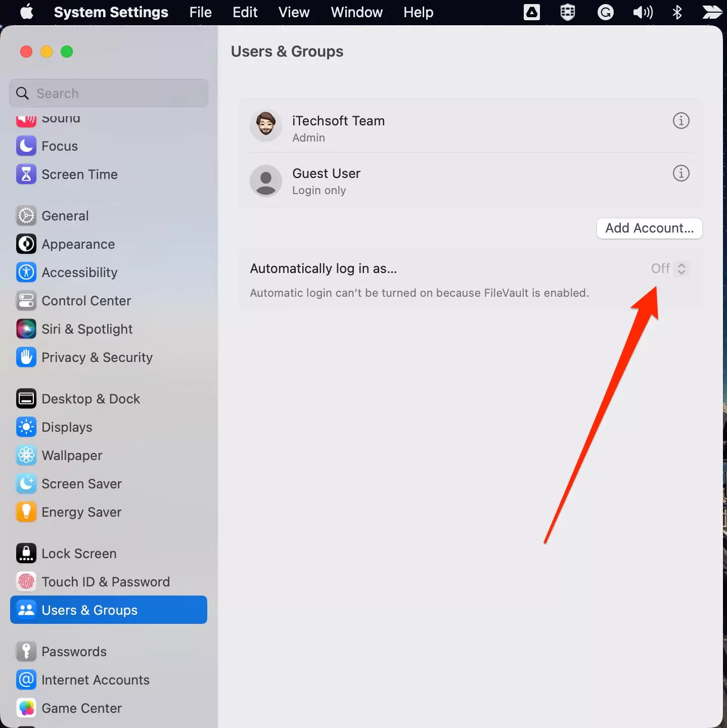Click inside the Search field

coord(108,93)
